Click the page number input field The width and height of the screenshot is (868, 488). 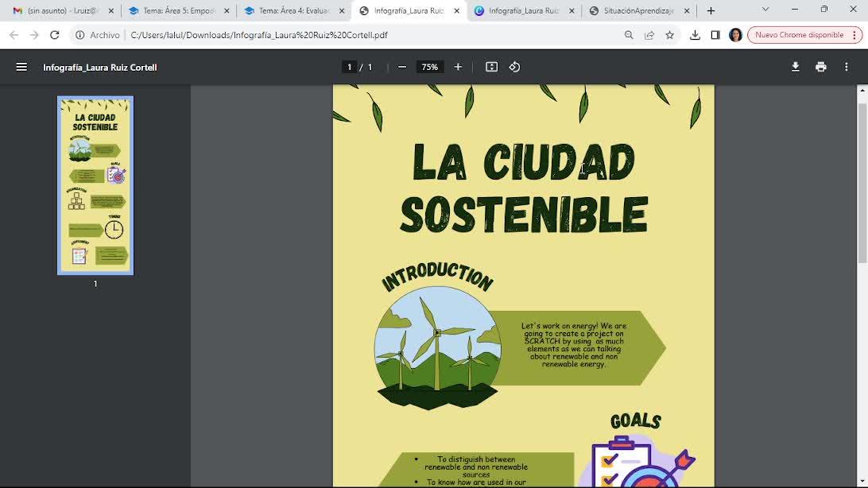point(349,67)
